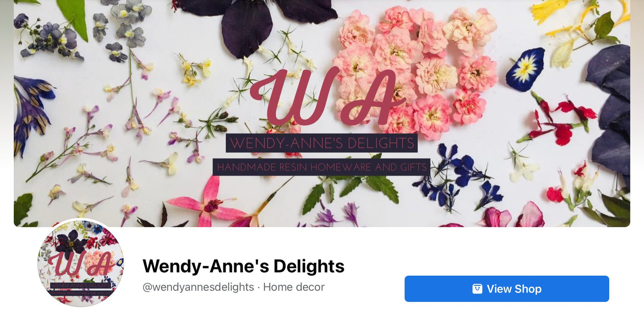Viewport: 644px width, 317px height.
Task: Click the WENDY-ANNE'S DELIGHTS banner on cover
Action: pyautogui.click(x=322, y=143)
